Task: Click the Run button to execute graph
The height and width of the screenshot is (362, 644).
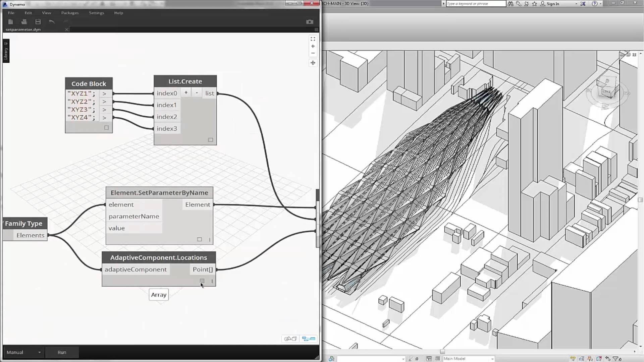Action: point(61,352)
